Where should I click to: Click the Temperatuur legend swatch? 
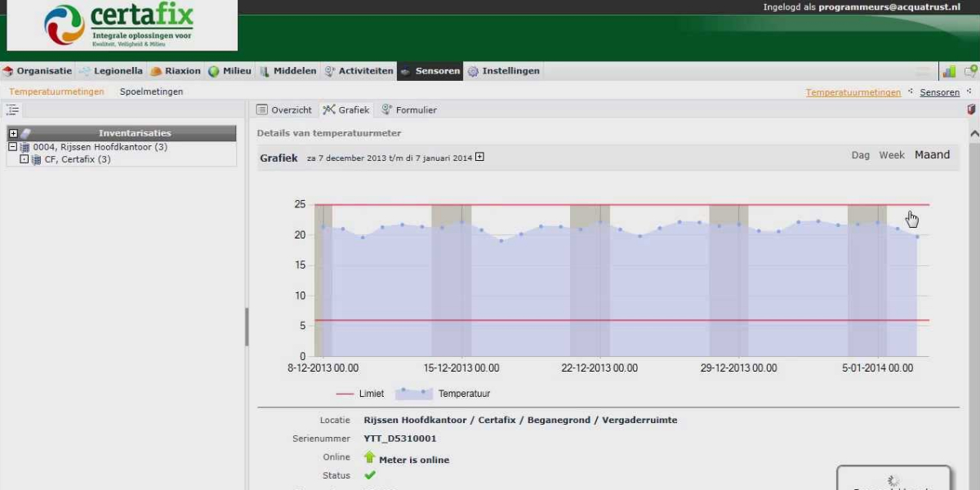click(413, 394)
